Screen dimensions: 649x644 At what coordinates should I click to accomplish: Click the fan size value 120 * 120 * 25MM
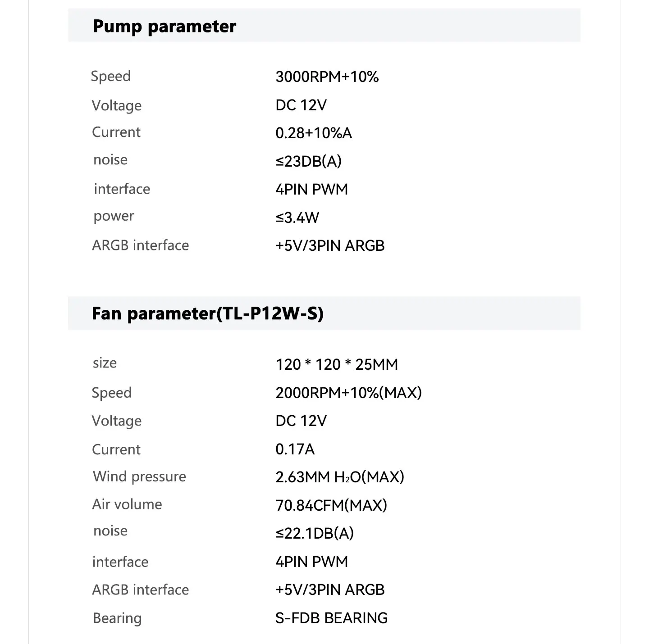tap(337, 364)
